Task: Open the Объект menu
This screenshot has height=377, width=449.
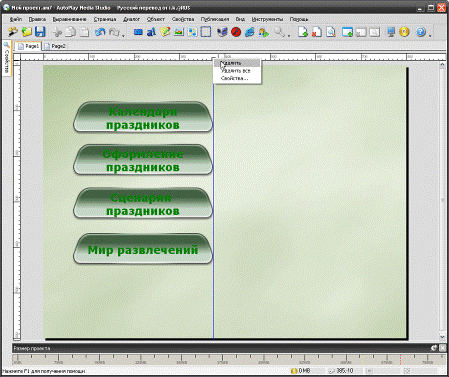Action: click(x=155, y=19)
